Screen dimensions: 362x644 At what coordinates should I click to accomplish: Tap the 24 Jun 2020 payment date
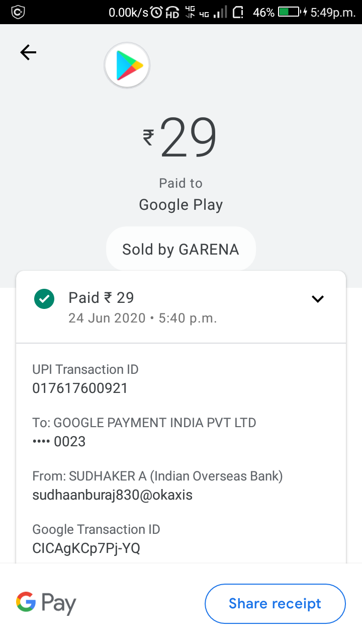107,318
